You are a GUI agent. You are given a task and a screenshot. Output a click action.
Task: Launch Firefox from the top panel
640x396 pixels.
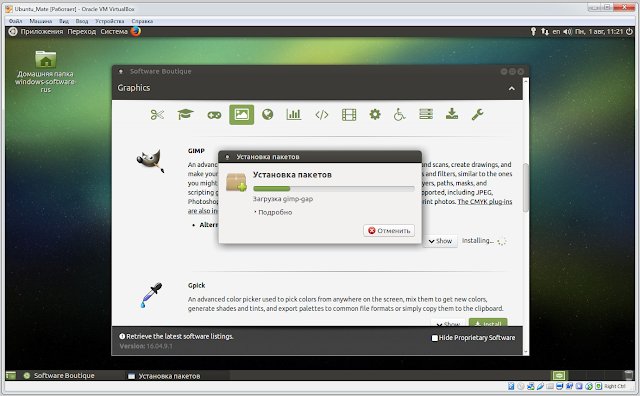coord(136,31)
